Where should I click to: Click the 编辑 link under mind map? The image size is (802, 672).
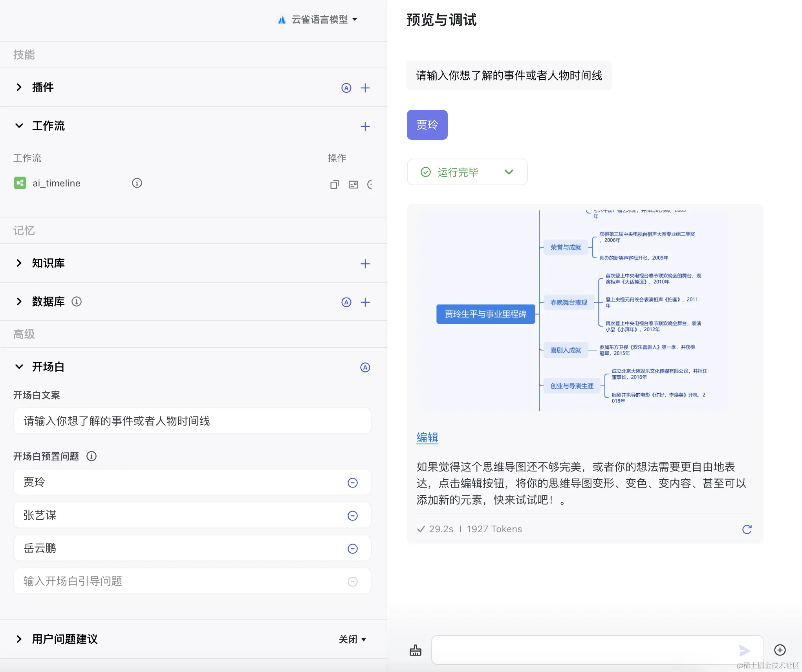pos(427,437)
